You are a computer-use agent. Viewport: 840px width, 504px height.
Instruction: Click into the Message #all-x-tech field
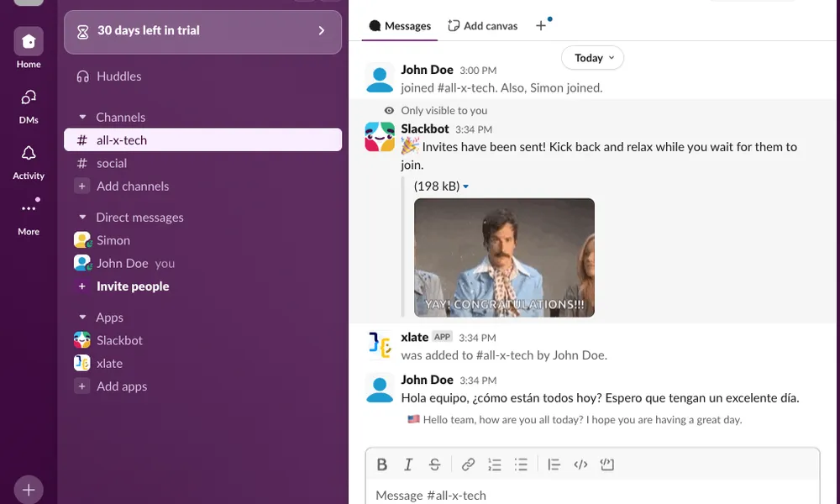[592, 496]
